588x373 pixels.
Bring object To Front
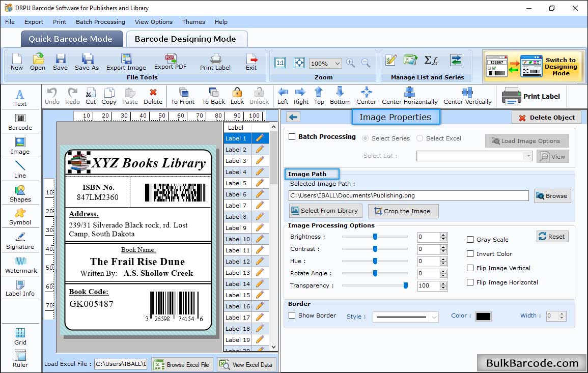click(x=183, y=96)
